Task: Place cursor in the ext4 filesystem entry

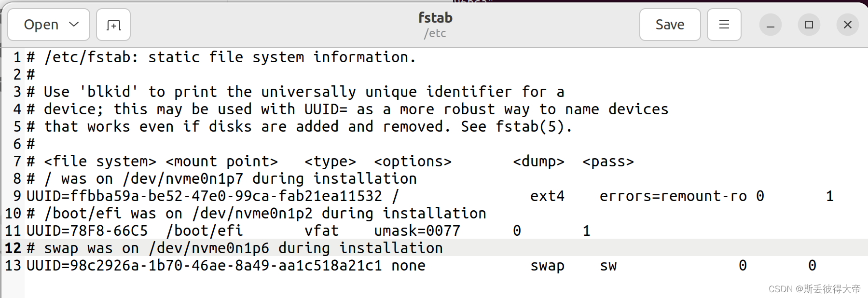Action: click(x=547, y=196)
